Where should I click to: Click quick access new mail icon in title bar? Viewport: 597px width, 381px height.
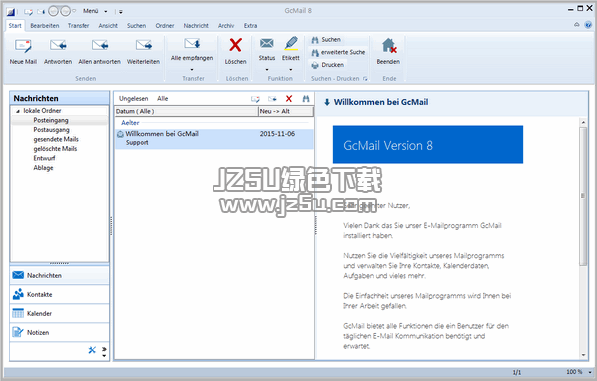(x=28, y=12)
